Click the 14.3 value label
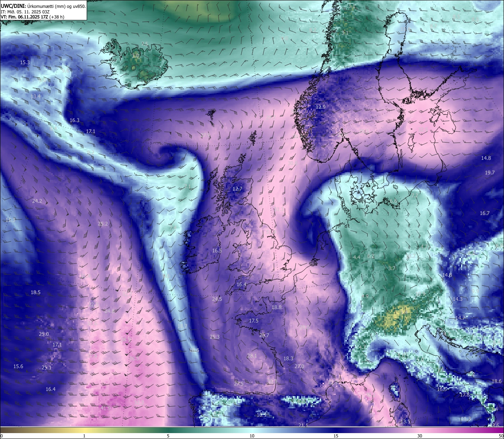This screenshot has width=504, height=439. 458,299
